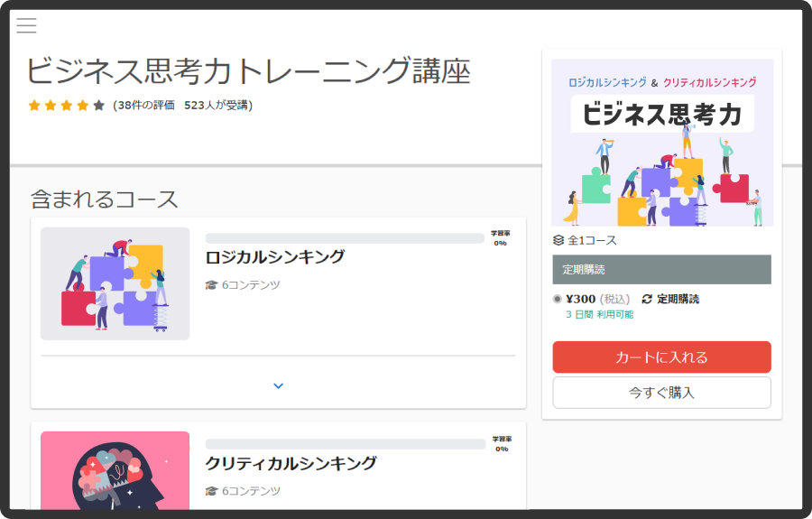Click the ビジネス思考力 course banner image
This screenshot has width=812, height=519.
click(662, 143)
